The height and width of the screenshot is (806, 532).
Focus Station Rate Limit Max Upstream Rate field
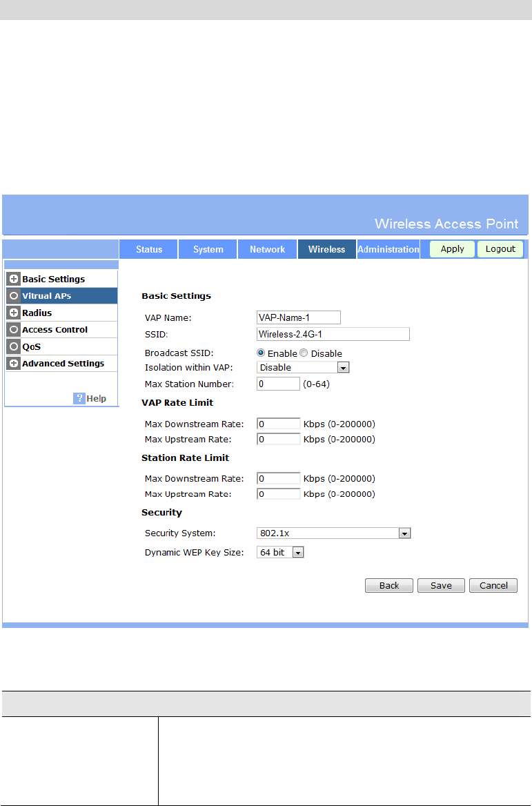tap(278, 494)
